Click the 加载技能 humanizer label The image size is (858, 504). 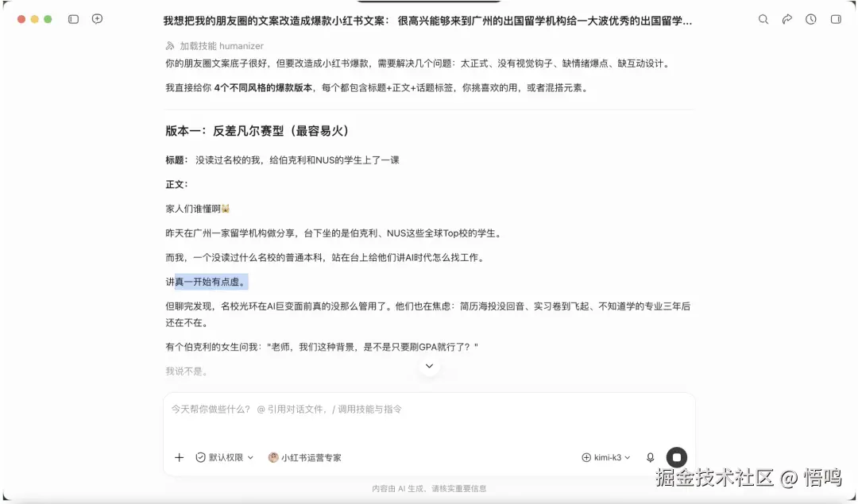222,46
